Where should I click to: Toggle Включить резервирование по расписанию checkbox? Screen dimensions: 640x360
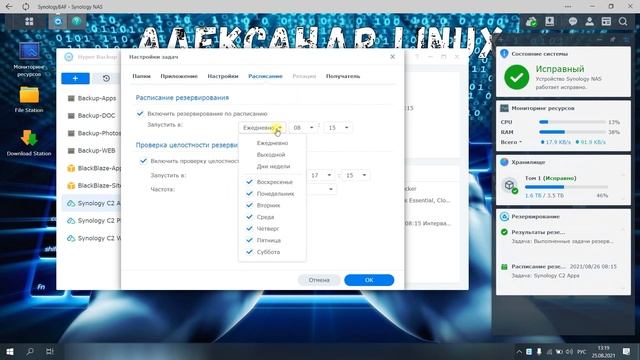coord(140,113)
